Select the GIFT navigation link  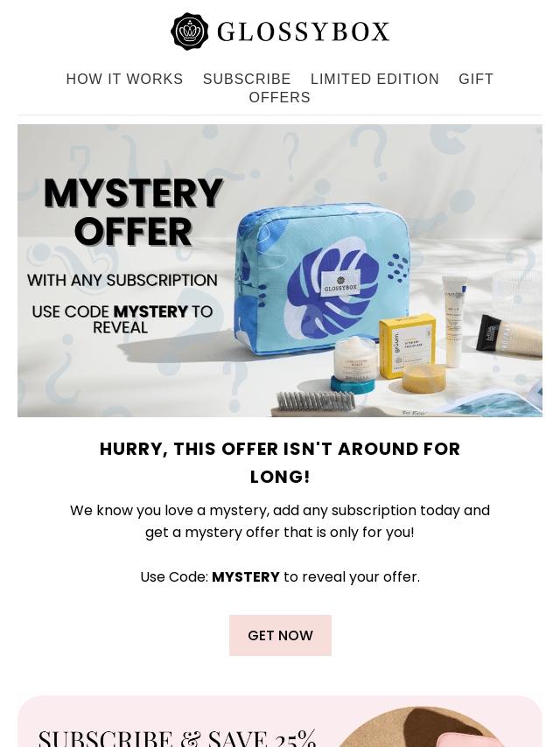(x=476, y=79)
